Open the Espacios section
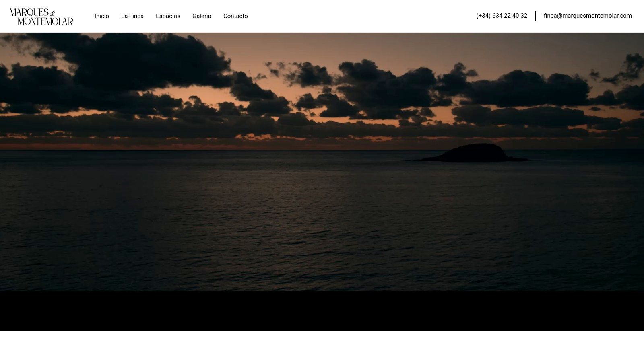 (x=168, y=16)
